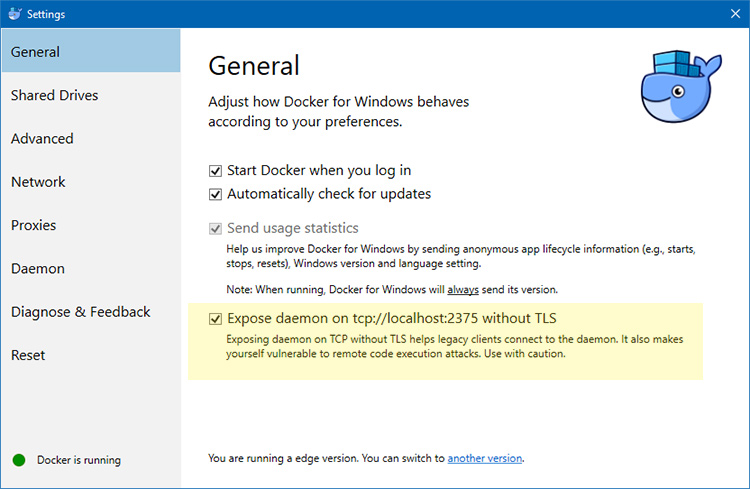Click the green running status indicator dot
This screenshot has width=750, height=489.
tap(19, 460)
